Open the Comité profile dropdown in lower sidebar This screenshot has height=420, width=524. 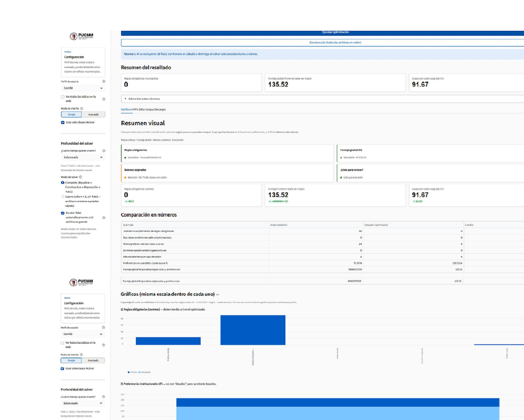tap(83, 334)
